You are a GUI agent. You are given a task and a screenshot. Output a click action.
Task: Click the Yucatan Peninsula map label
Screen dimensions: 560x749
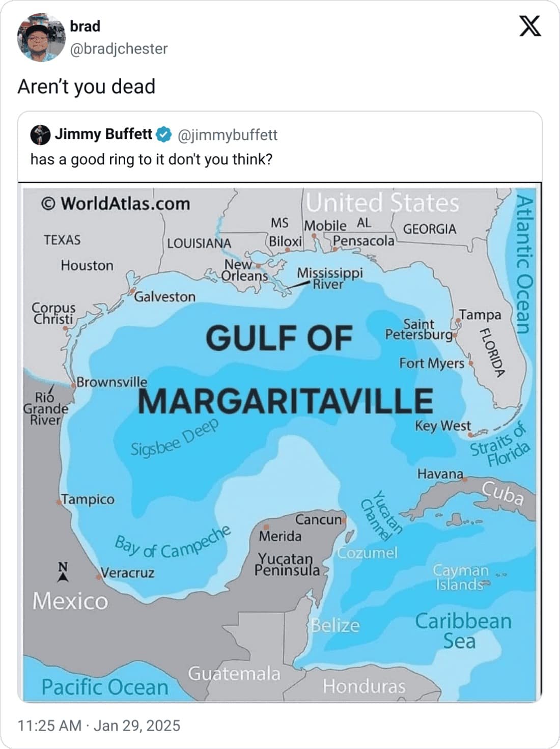[287, 565]
